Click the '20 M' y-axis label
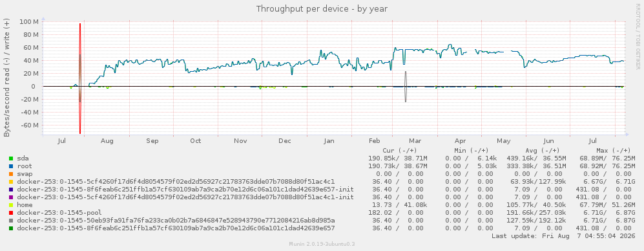Screen dimensions: 644x251 click(x=30, y=73)
